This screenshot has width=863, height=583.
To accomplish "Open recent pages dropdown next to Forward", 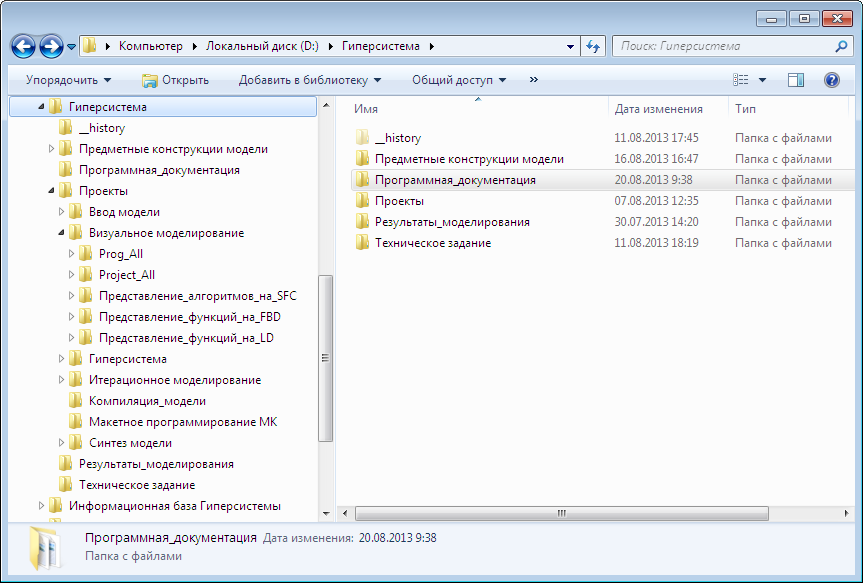I will click(72, 47).
